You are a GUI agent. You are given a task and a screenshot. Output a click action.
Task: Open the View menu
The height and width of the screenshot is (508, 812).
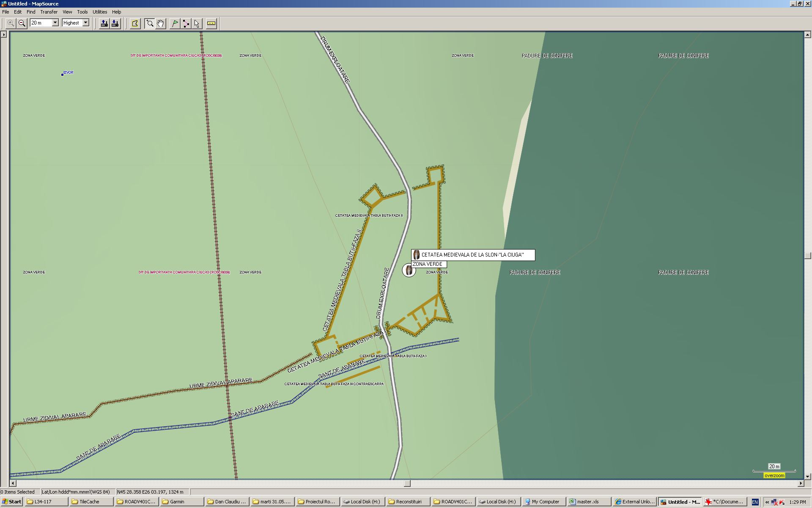pos(67,12)
